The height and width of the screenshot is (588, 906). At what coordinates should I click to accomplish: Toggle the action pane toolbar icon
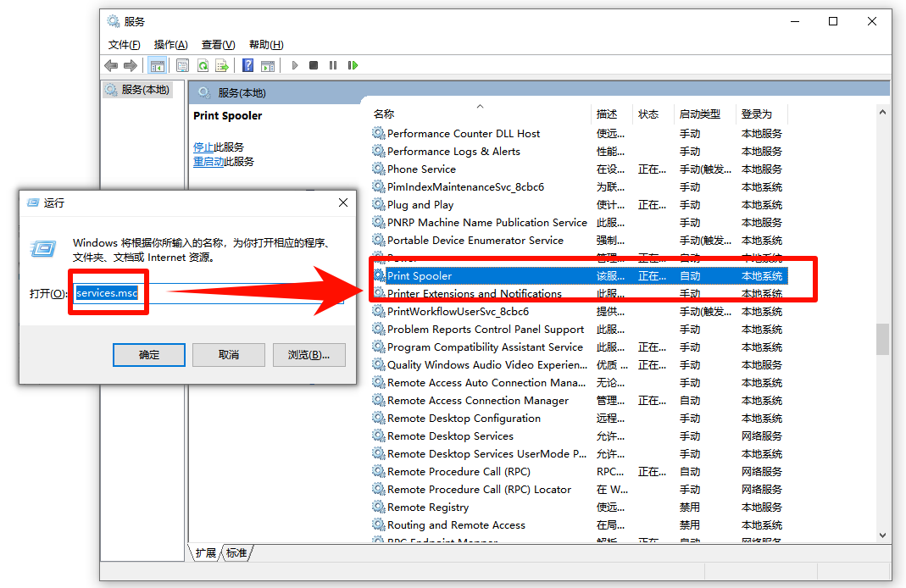coord(268,65)
